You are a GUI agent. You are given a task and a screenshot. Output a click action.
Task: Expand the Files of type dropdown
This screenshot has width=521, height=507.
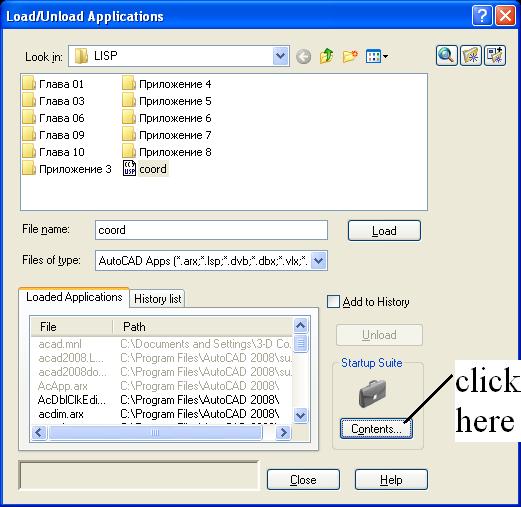pos(319,260)
